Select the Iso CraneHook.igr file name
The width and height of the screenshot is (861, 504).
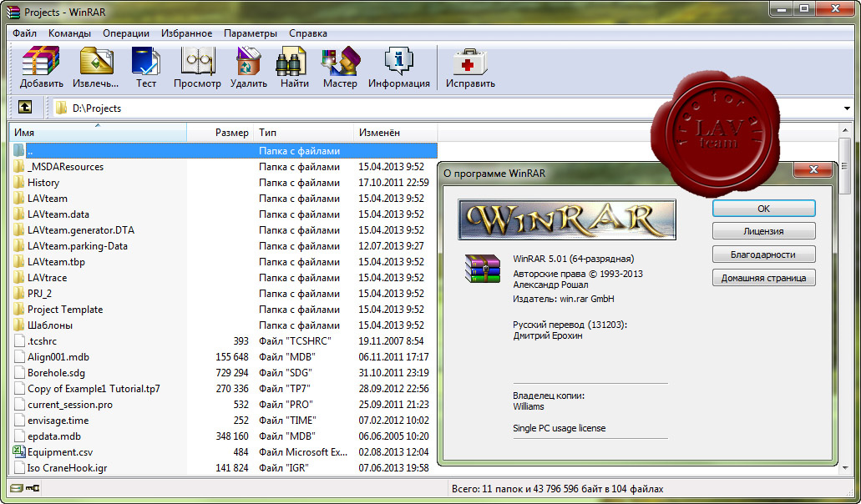67,468
